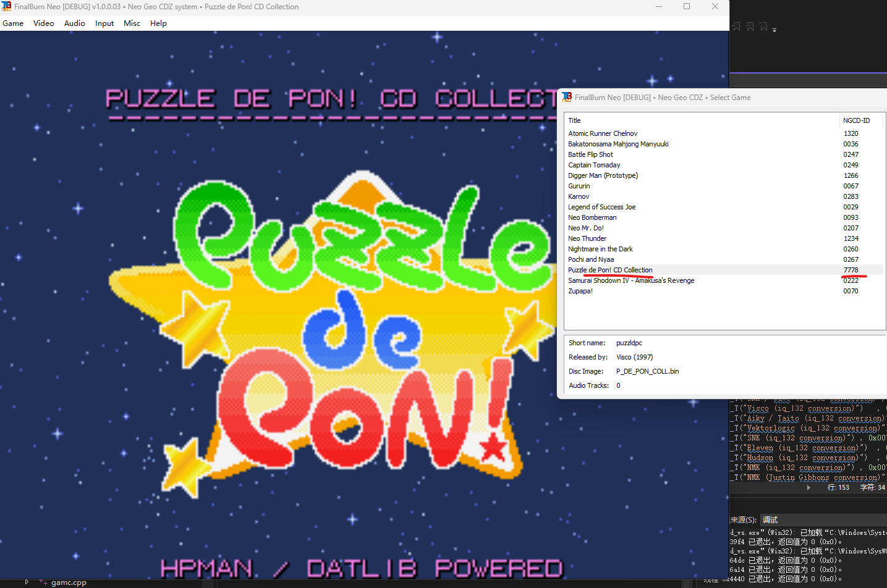Screen dimensions: 887x588
Task: Select Digger Man (Prototype) entry
Action: point(603,175)
